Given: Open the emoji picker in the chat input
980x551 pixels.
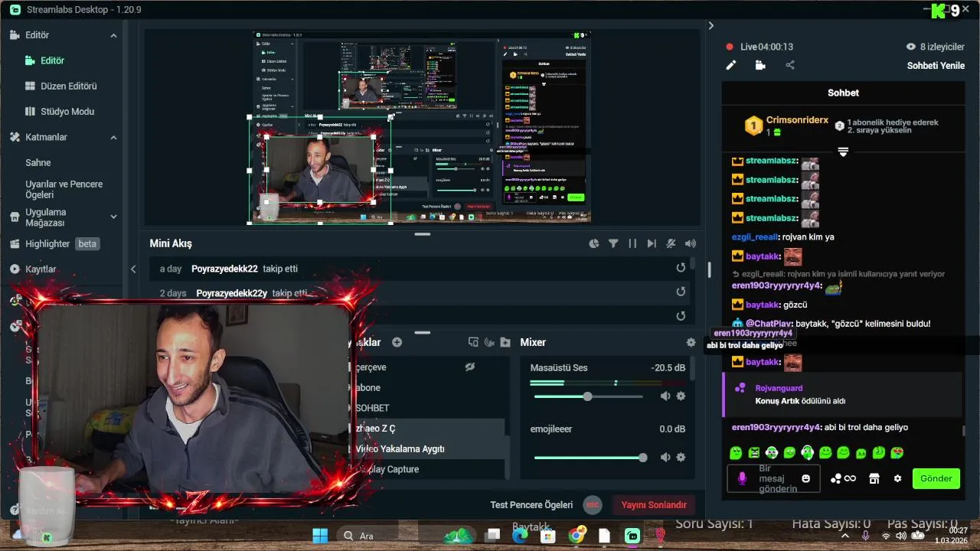Looking at the screenshot, I should [x=805, y=478].
